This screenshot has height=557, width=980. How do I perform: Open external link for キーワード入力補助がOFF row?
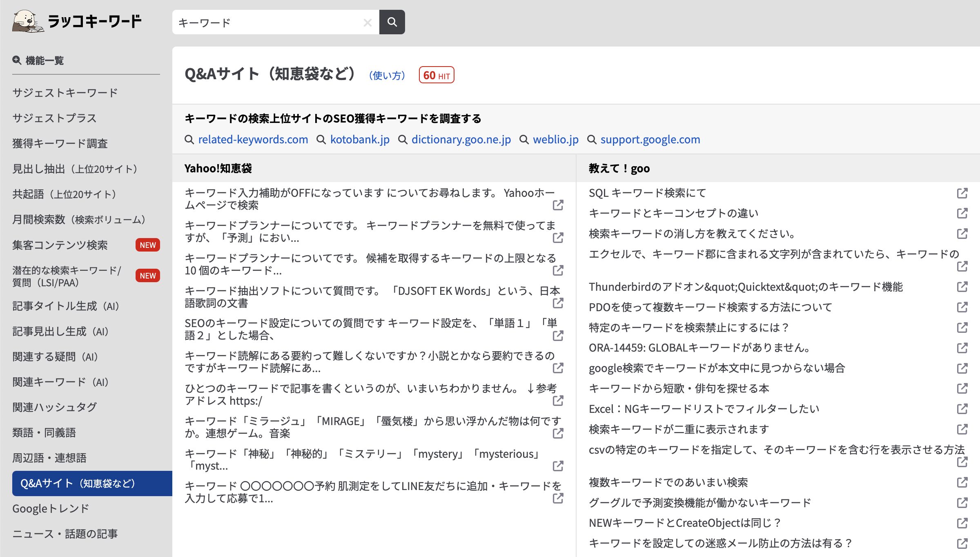pyautogui.click(x=558, y=205)
